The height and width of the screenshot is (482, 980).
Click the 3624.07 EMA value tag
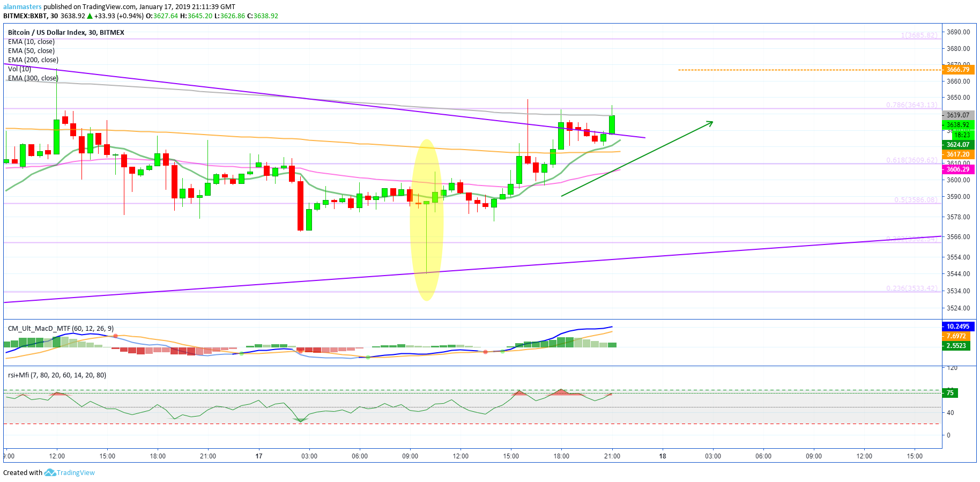tap(958, 145)
